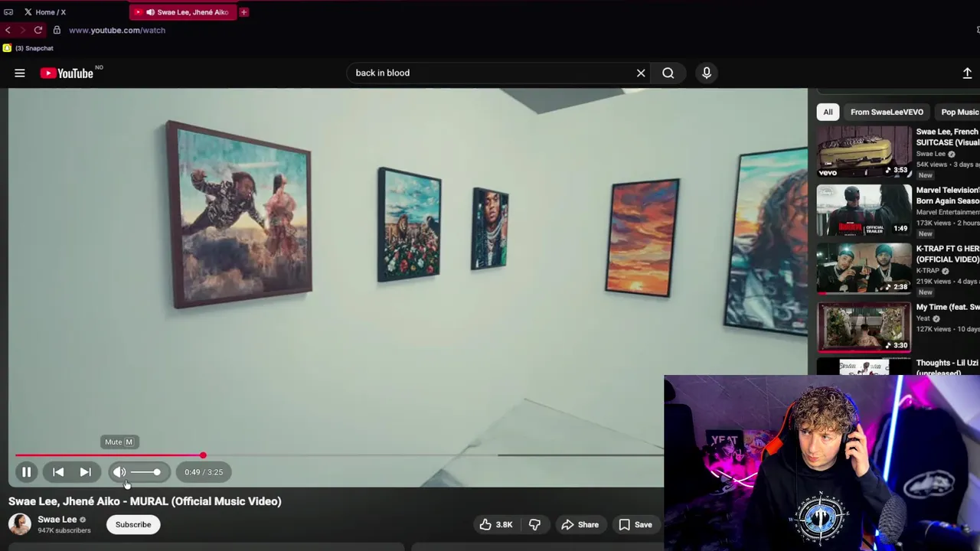Click the 3.8K like count

[x=504, y=524]
